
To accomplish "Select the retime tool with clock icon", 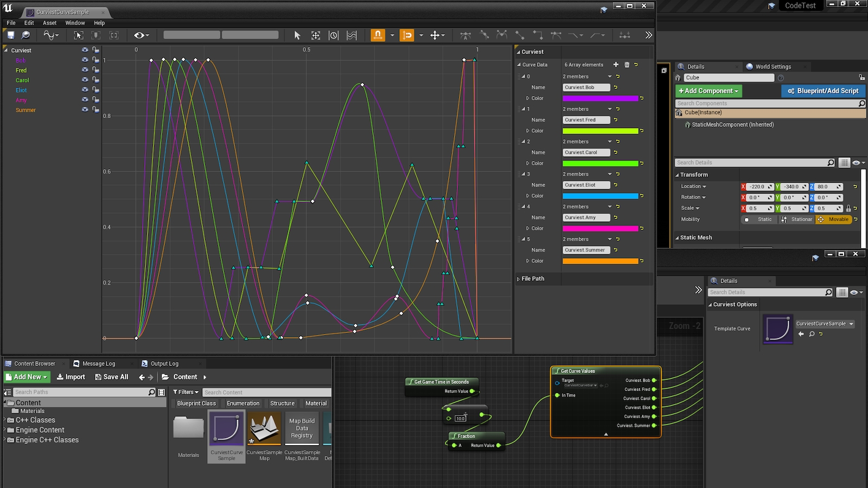I will click(x=334, y=35).
